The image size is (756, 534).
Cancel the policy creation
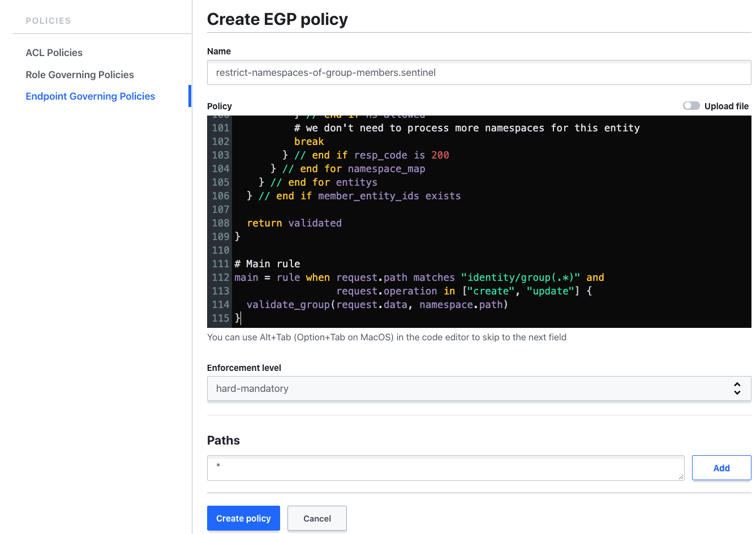tap(317, 518)
